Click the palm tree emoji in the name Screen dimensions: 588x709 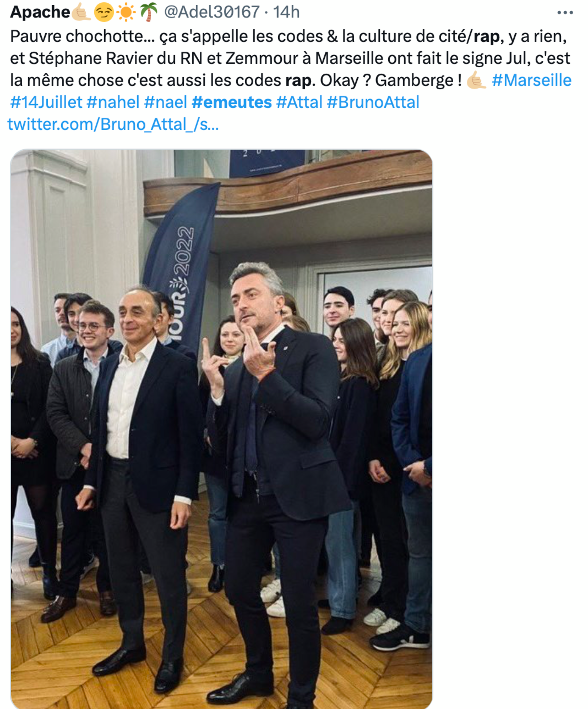click(149, 13)
